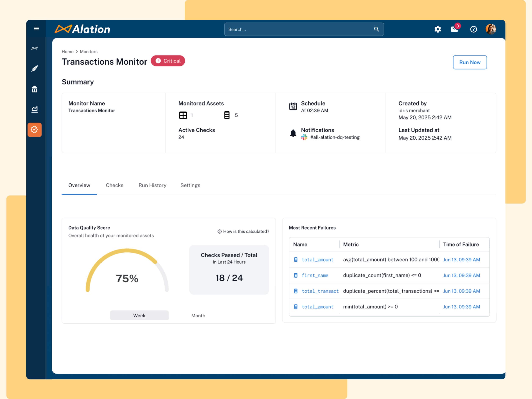Click the user profile avatar
The width and height of the screenshot is (532, 399).
click(491, 29)
